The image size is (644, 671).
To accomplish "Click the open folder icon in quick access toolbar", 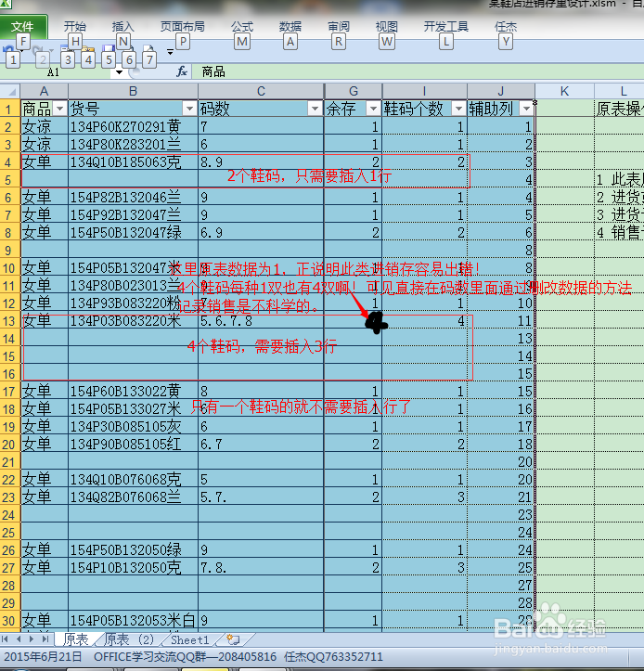I will click(x=88, y=49).
